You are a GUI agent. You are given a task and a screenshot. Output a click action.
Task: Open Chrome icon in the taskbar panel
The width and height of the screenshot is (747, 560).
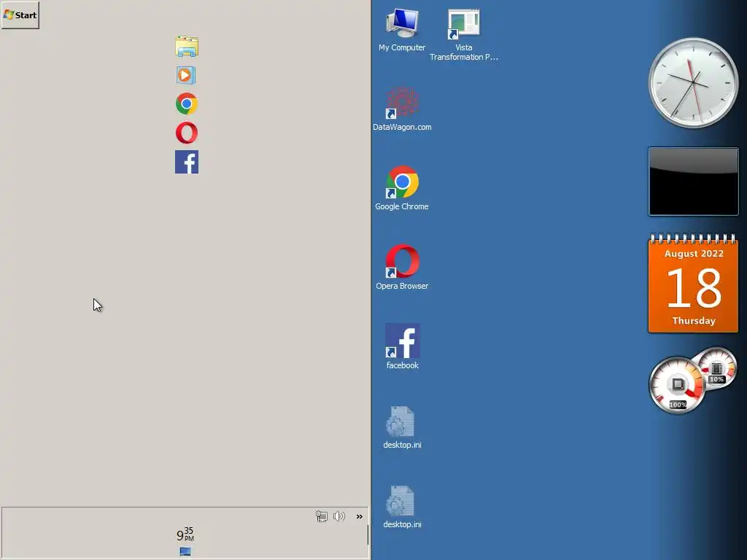pos(187,104)
